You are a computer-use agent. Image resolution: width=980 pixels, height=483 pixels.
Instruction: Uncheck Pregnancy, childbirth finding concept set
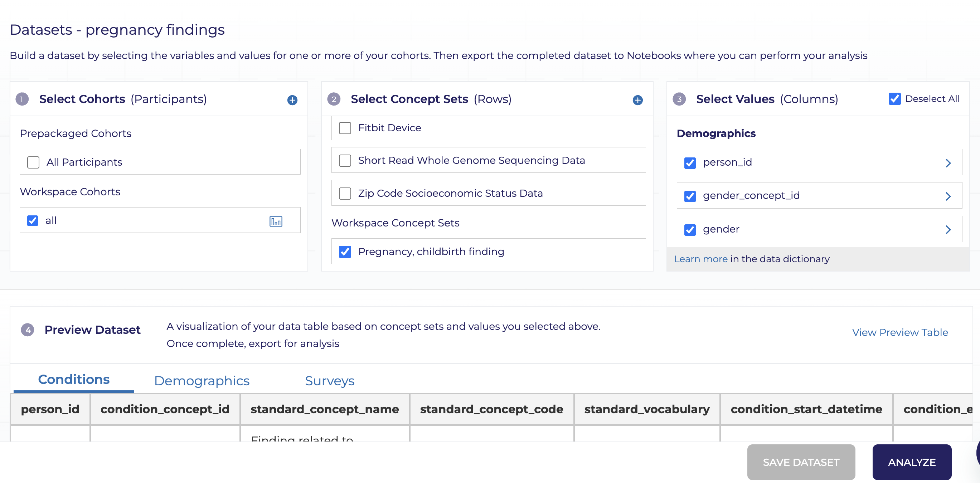click(345, 252)
